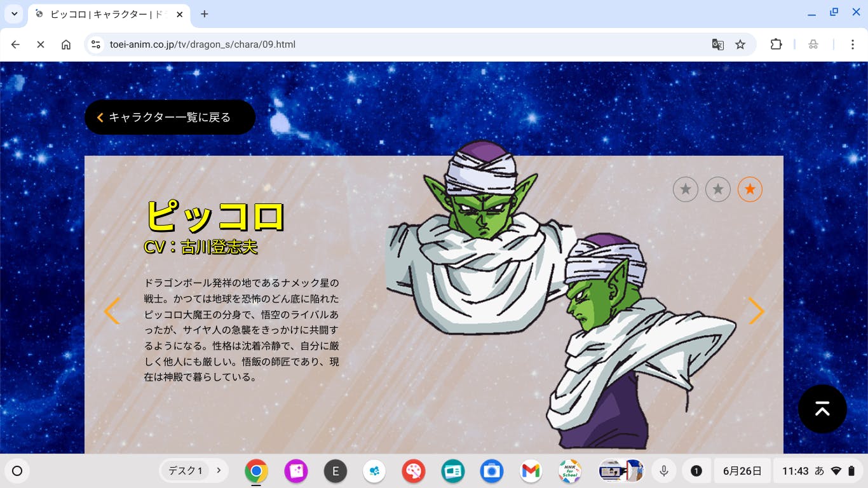Go to the browser home page

pos(66,44)
